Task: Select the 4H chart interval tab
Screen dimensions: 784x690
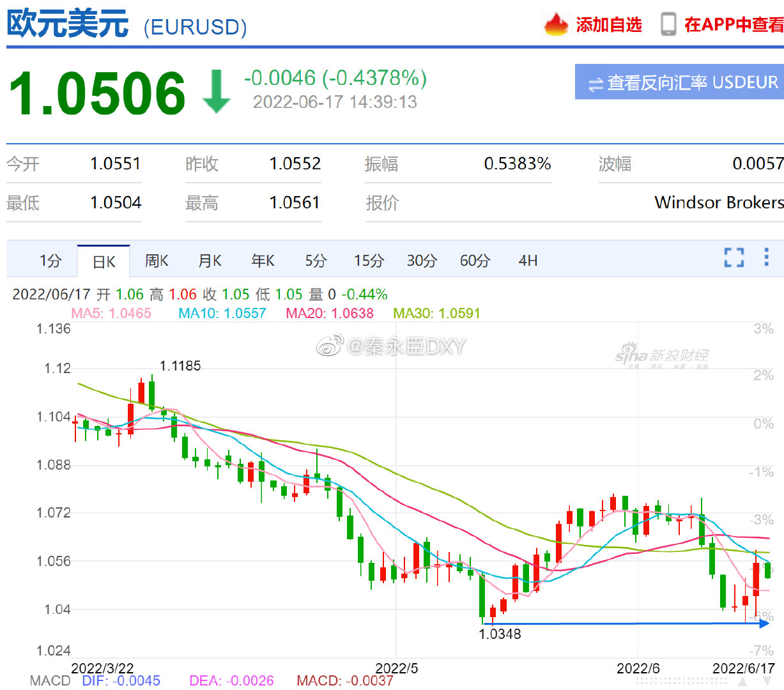Action: coord(528,261)
